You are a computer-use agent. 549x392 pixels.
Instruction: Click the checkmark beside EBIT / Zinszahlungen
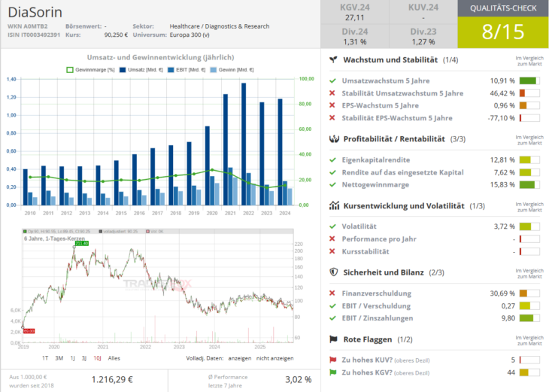pyautogui.click(x=332, y=318)
